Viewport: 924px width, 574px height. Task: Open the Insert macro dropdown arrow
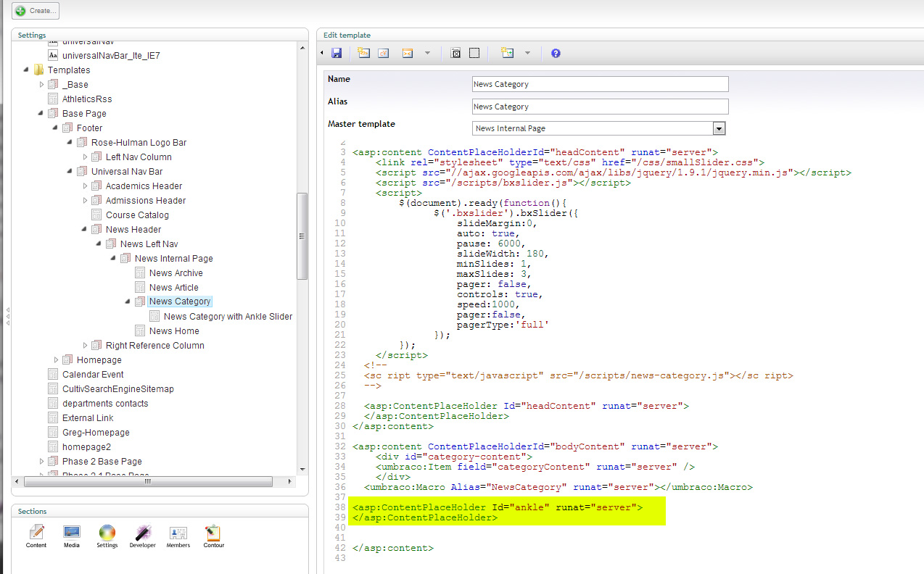pos(427,53)
